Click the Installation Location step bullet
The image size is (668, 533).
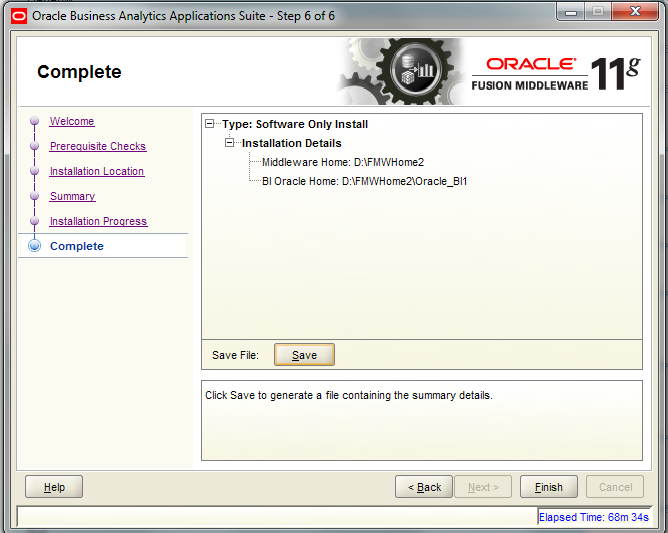[35, 171]
